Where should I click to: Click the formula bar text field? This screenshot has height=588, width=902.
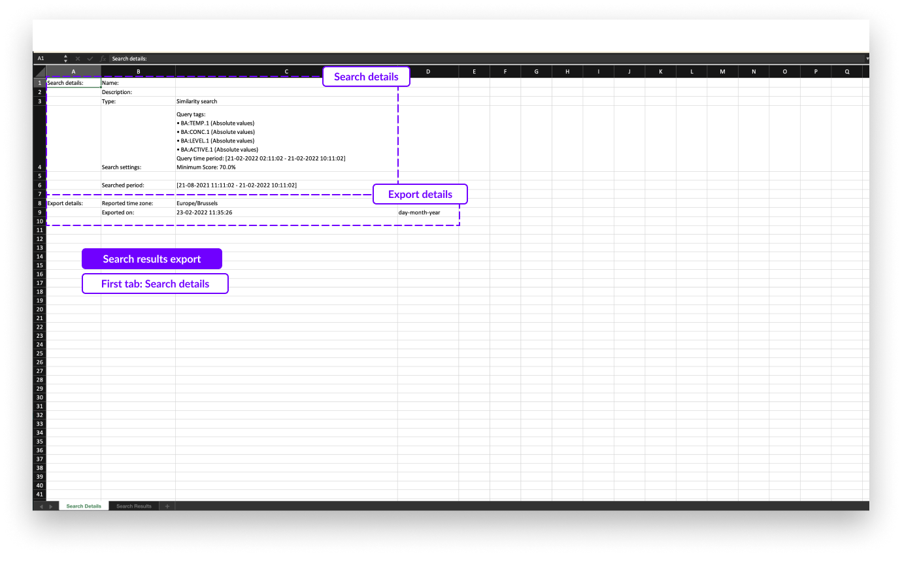click(458, 59)
